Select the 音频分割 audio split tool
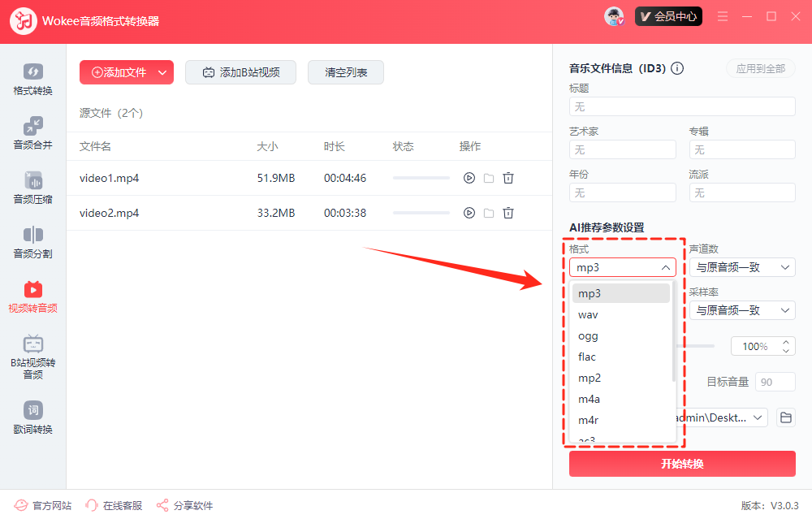This screenshot has height=519, width=812. point(32,243)
